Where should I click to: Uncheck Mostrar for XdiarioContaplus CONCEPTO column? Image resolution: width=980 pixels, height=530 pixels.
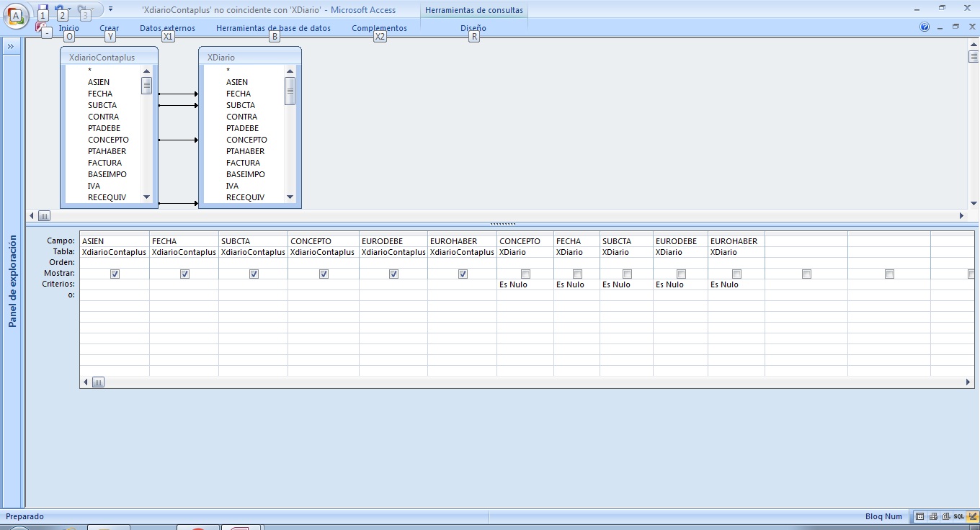pyautogui.click(x=324, y=274)
